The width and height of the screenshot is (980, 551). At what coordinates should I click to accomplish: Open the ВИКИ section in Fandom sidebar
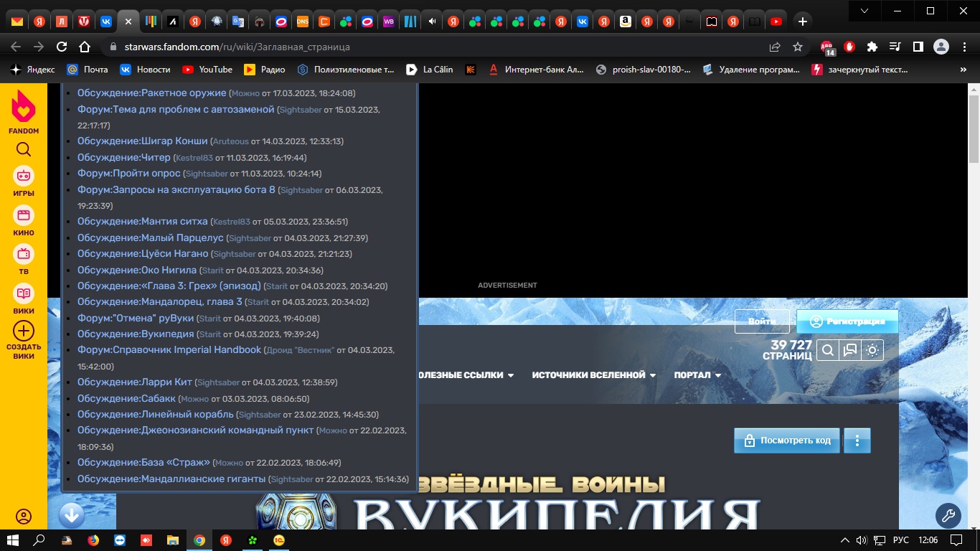pos(24,298)
